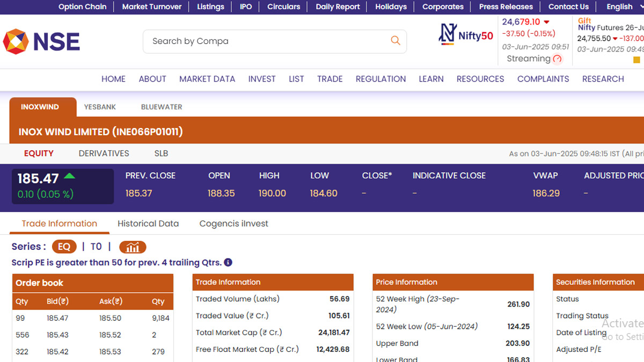Open the English language dropdown
The image size is (644, 362).
623,7
